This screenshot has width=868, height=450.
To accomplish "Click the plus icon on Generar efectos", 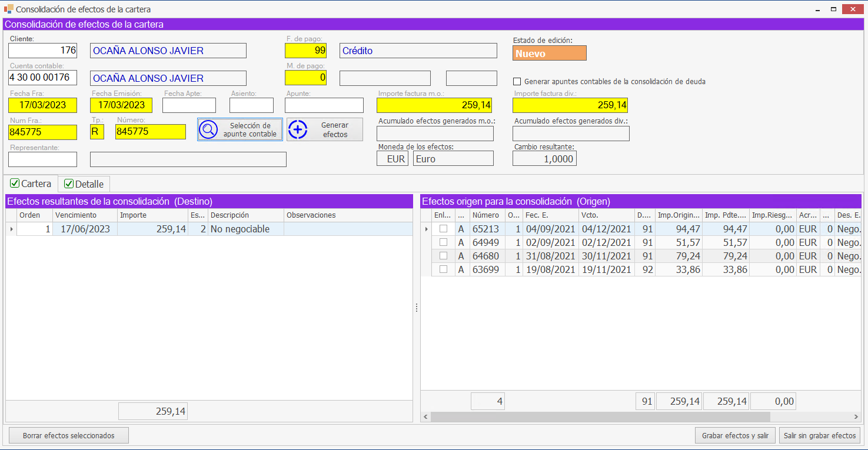I will [298, 129].
